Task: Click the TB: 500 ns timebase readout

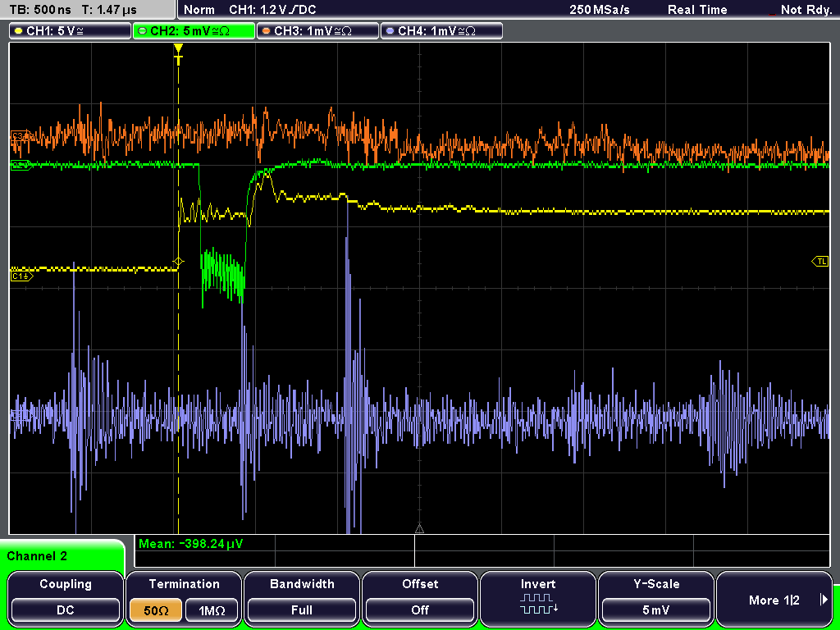Action: point(40,10)
